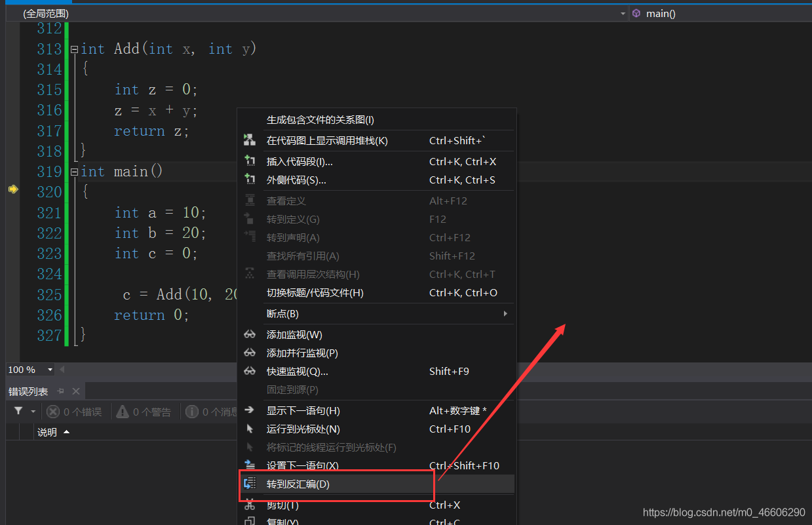
Task: Click the code map call stack icon
Action: 250,140
